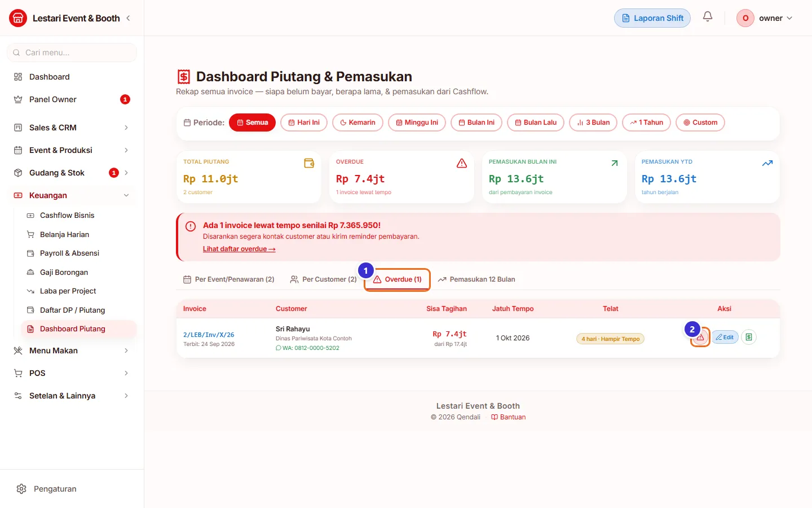Screen dimensions: 812x508
Task: Choose the Bulan Ini period
Action: coord(476,122)
